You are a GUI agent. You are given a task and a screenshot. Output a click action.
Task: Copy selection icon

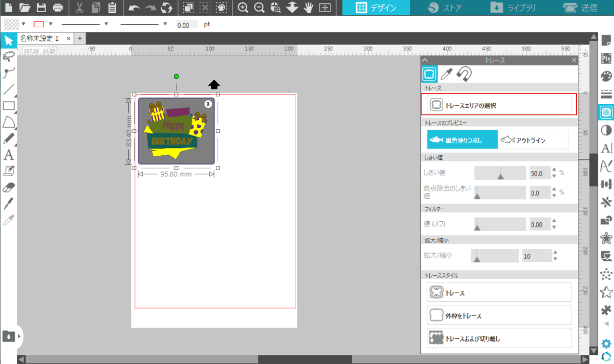coord(96,7)
